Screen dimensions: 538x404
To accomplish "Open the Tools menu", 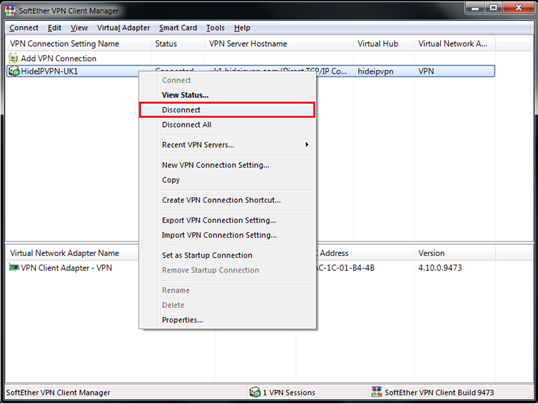I will [x=215, y=28].
